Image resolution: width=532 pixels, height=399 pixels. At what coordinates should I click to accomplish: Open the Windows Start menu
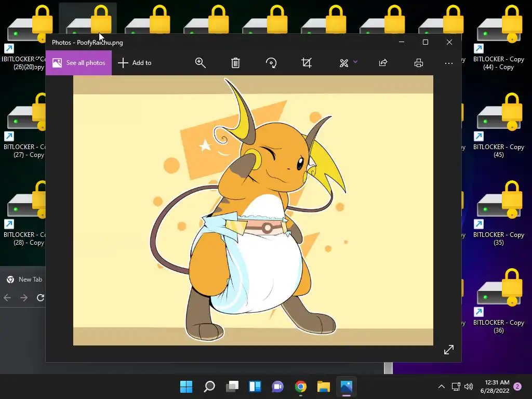(187, 387)
